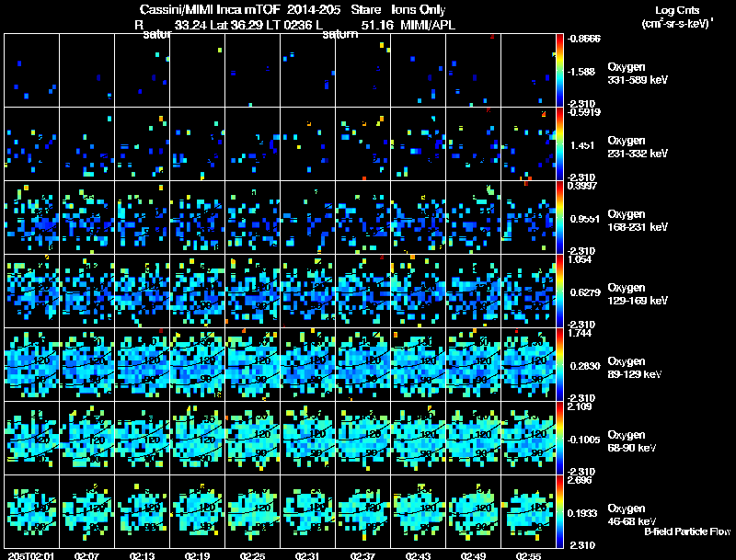Select the 02:43 time label
The height and width of the screenshot is (560, 736).
click(418, 555)
